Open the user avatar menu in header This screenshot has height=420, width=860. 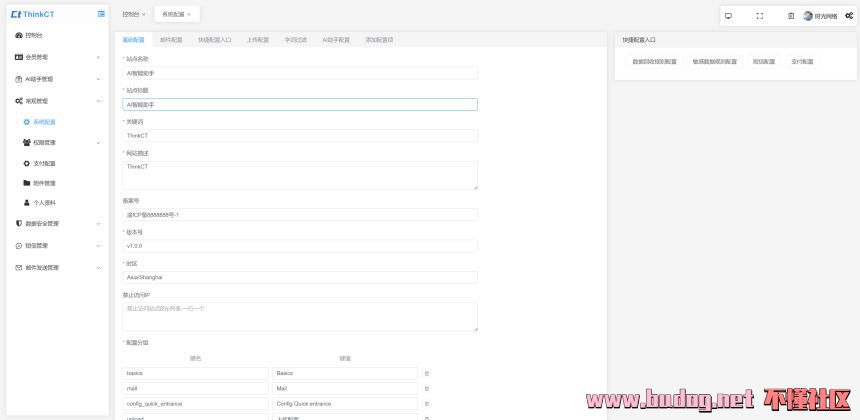pyautogui.click(x=808, y=16)
